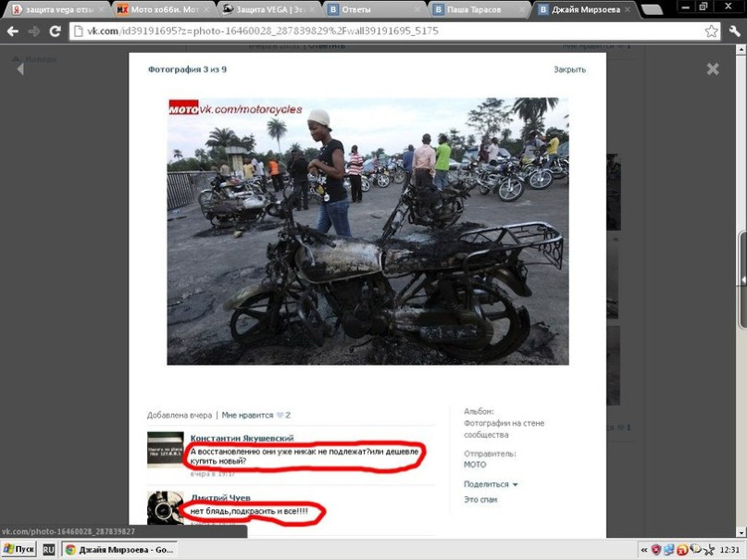The height and width of the screenshot is (560, 747).
Task: Switch to 'защита vega отзы' tab
Action: [57, 9]
